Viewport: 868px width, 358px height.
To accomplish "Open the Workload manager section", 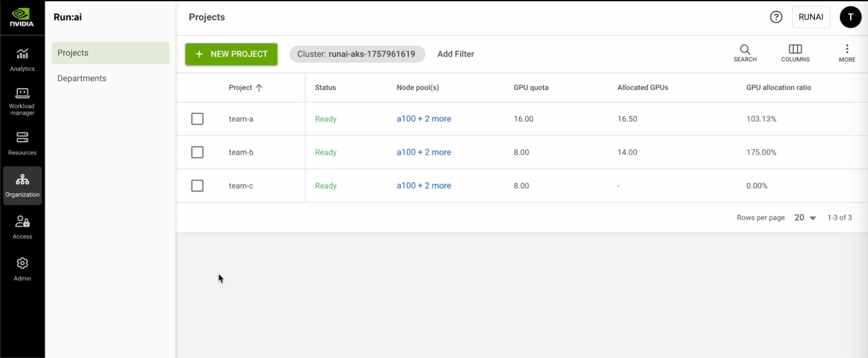I will coord(22,102).
